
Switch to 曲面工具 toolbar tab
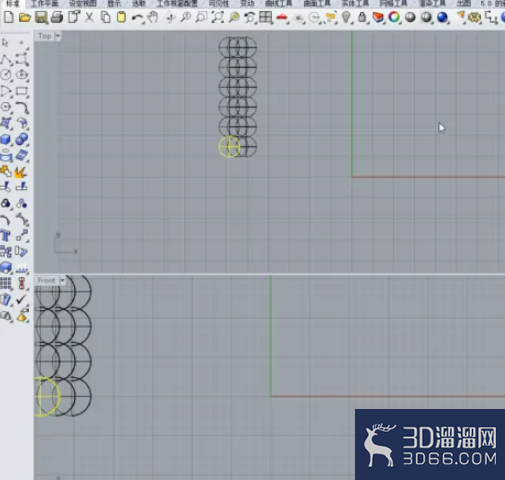click(317, 4)
